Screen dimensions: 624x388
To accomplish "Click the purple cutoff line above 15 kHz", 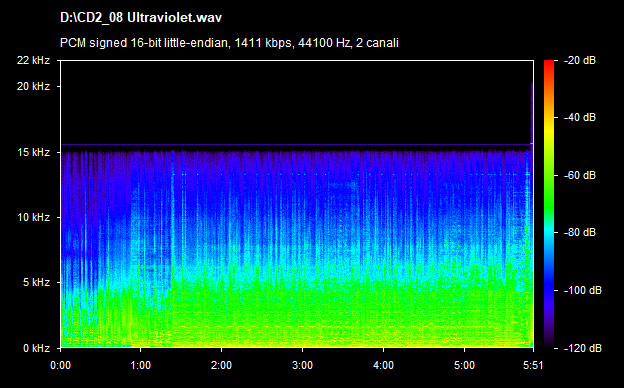I will pyautogui.click(x=296, y=144).
